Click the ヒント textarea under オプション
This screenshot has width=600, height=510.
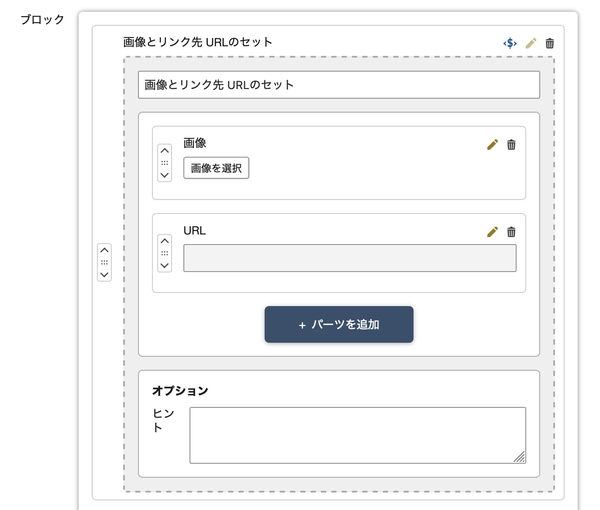(x=357, y=435)
